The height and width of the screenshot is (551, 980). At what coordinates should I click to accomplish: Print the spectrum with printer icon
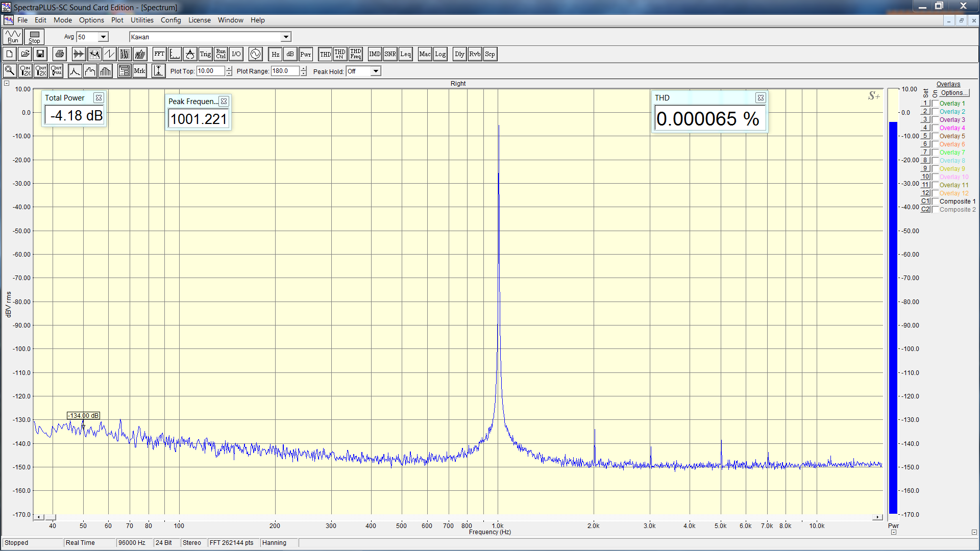60,54
